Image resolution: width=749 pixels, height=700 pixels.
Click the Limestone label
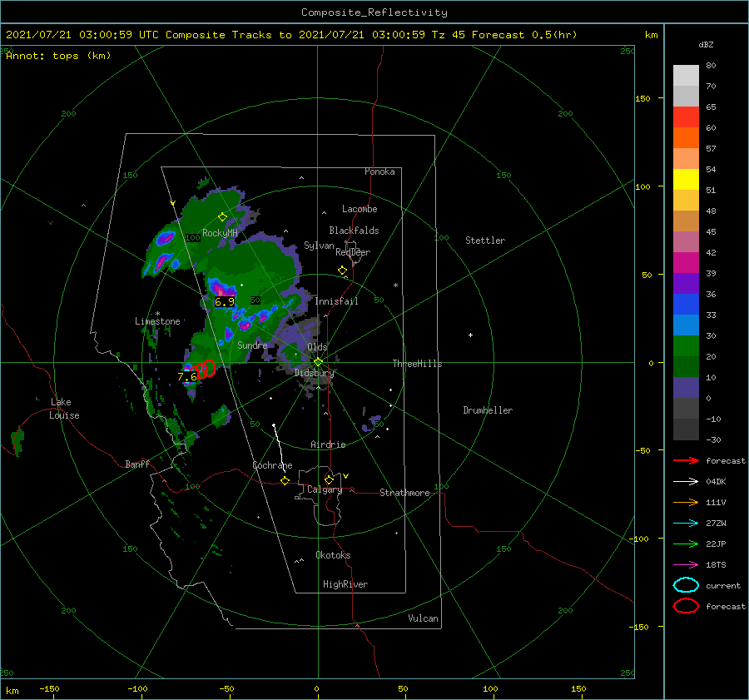(157, 321)
